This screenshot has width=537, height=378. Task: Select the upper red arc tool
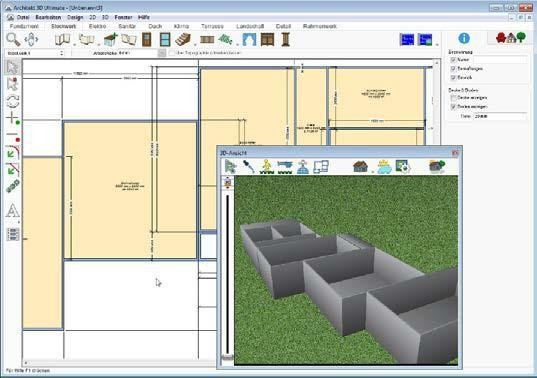(x=13, y=152)
